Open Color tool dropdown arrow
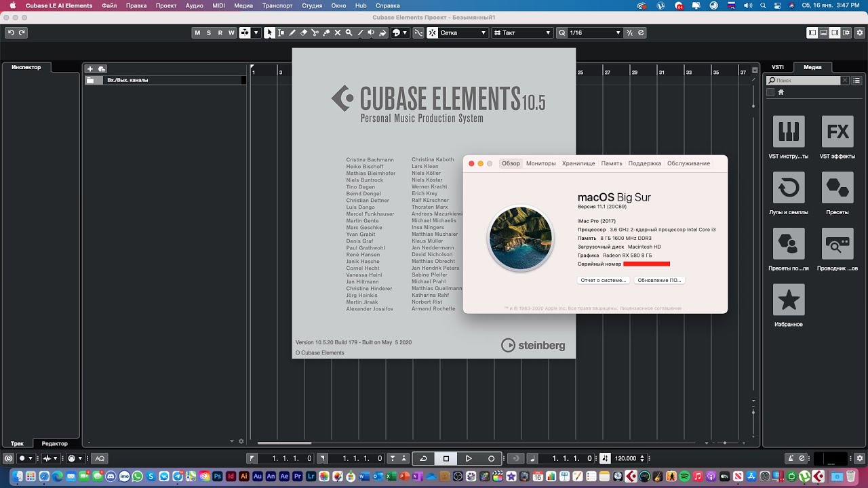Image resolution: width=868 pixels, height=488 pixels. tap(405, 33)
